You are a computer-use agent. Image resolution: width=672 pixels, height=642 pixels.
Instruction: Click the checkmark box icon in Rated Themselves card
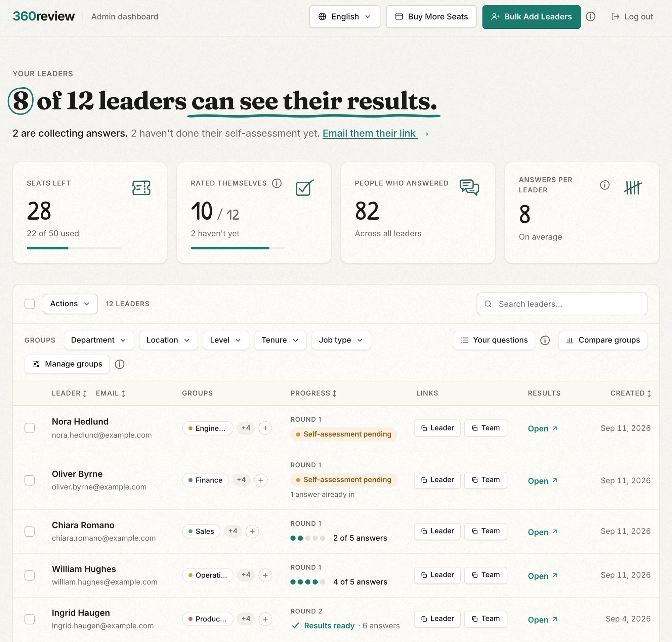tap(304, 188)
